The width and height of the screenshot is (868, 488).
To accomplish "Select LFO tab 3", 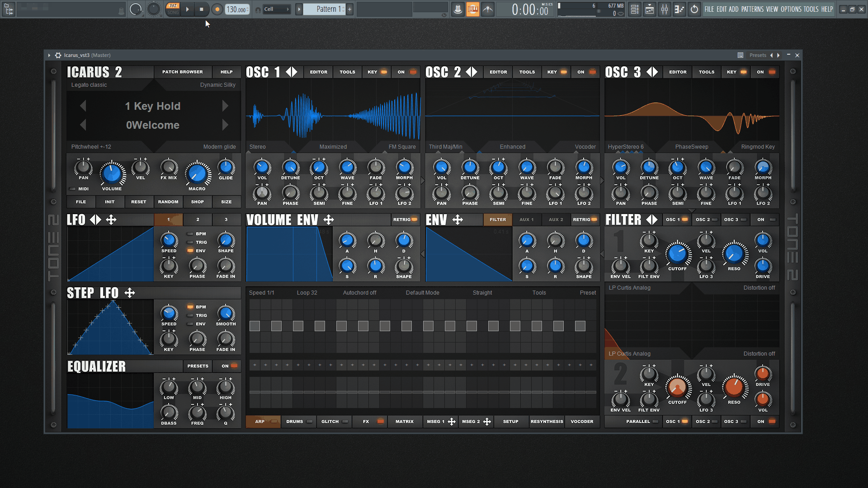I will click(x=226, y=220).
